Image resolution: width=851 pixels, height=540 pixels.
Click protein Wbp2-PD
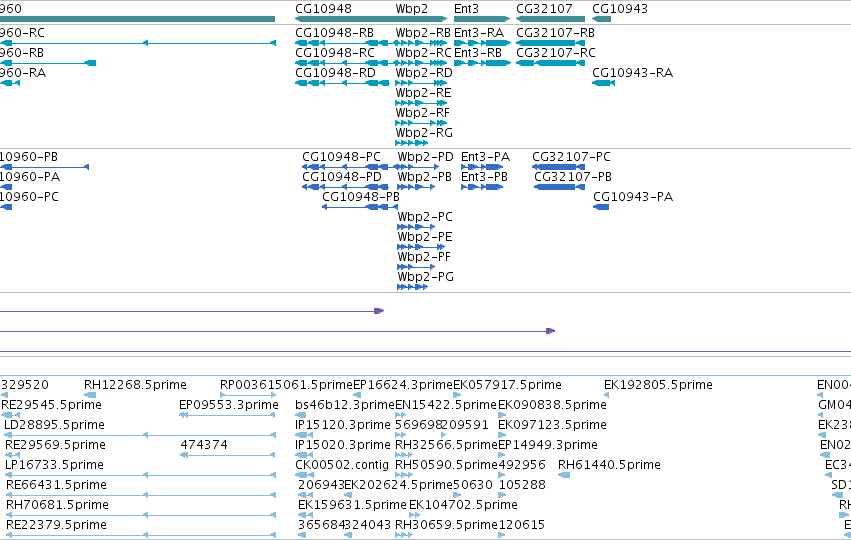[x=426, y=157]
